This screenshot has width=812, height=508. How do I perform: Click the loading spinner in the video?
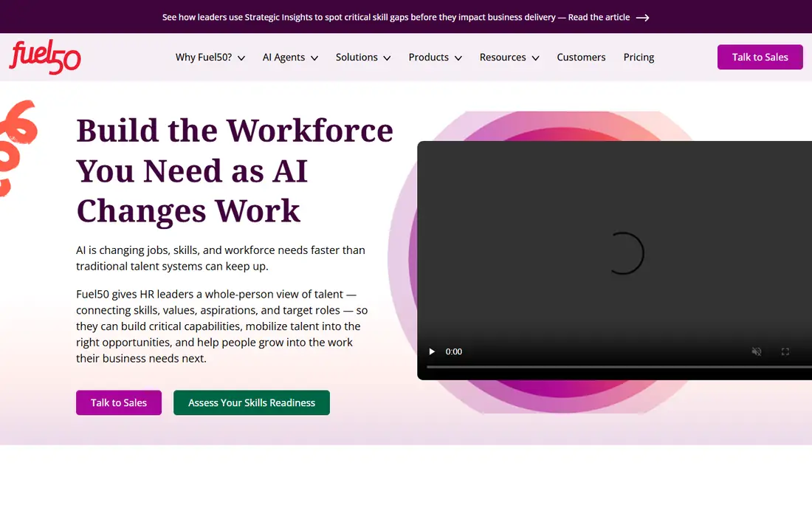pos(624,253)
